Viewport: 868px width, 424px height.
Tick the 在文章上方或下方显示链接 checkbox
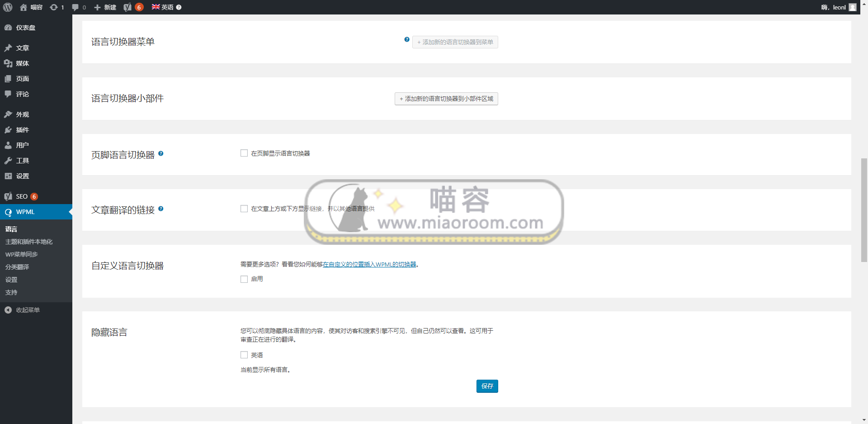[244, 209]
